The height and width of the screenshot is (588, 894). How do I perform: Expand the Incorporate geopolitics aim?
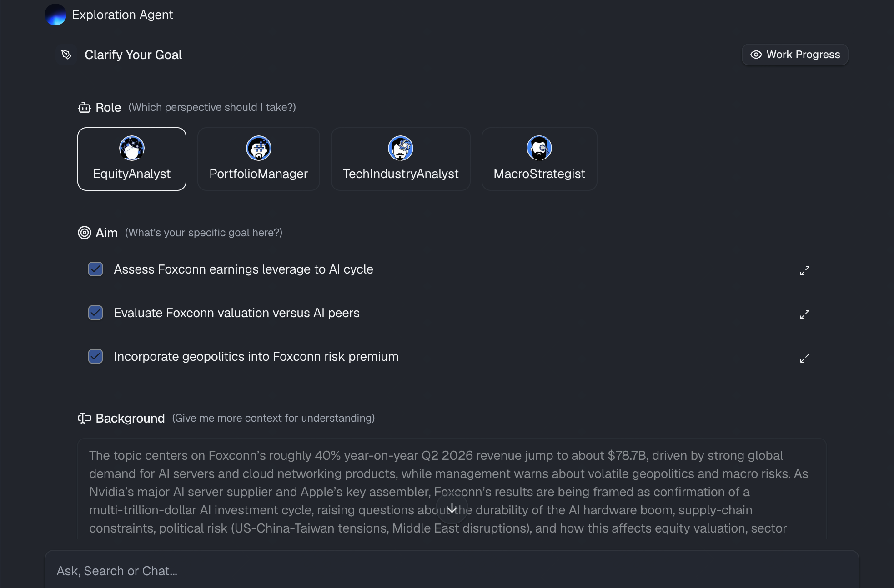805,358
